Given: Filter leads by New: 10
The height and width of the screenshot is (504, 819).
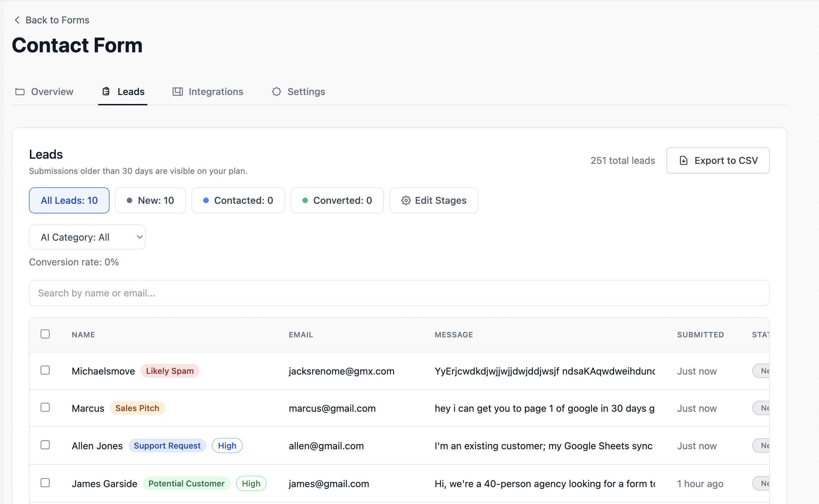Looking at the screenshot, I should [151, 200].
